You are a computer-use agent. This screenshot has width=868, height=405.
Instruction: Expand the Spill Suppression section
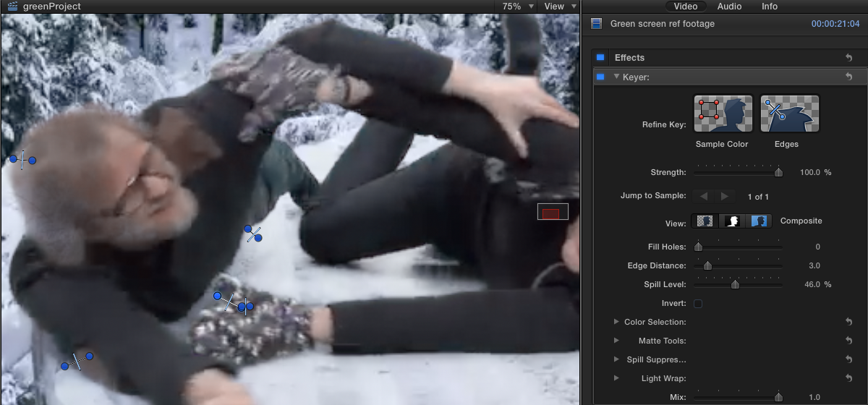616,359
